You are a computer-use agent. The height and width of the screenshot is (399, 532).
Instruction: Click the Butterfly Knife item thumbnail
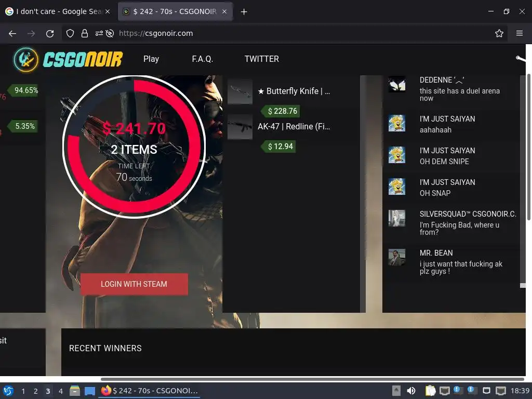(x=240, y=91)
